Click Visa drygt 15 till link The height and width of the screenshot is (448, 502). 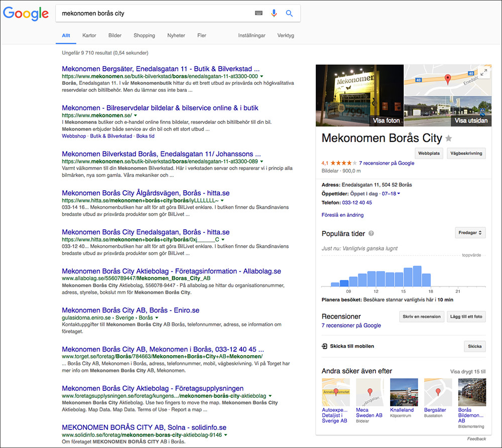468,372
